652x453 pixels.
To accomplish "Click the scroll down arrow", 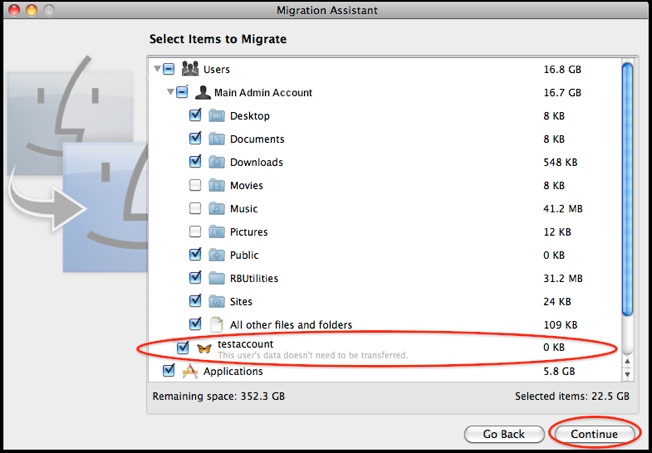I will pos(627,375).
